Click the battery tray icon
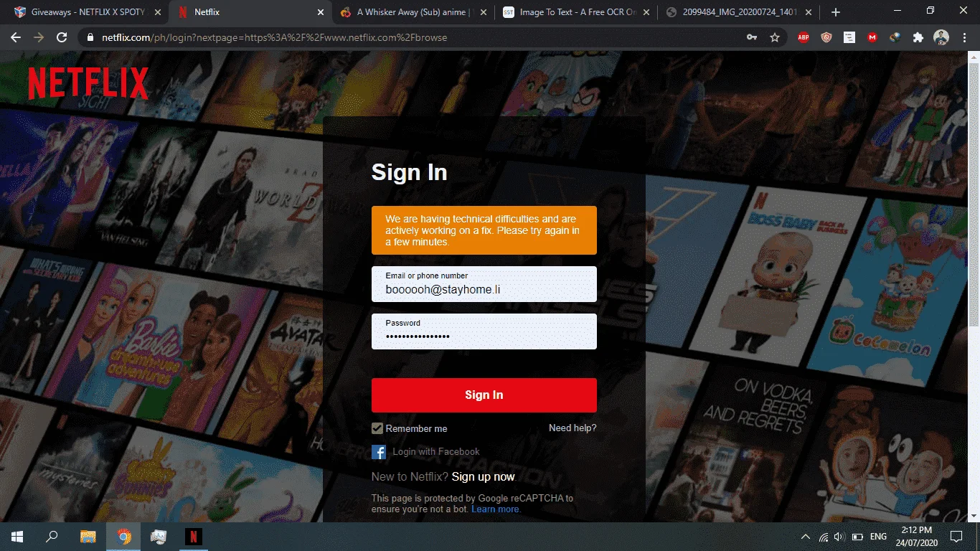This screenshot has height=551, width=980. 857,537
